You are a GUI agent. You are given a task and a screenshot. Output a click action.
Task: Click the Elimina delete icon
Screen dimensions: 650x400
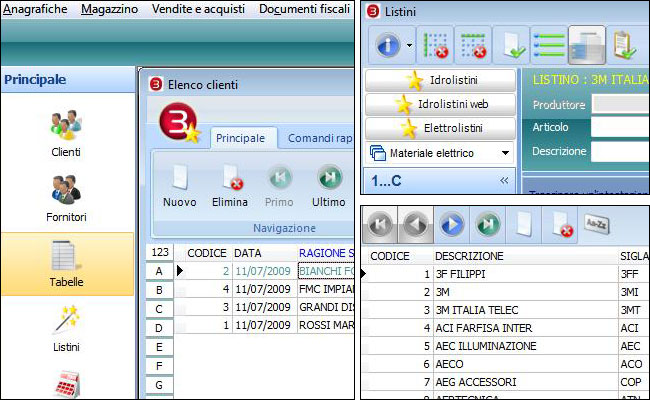[x=230, y=185]
